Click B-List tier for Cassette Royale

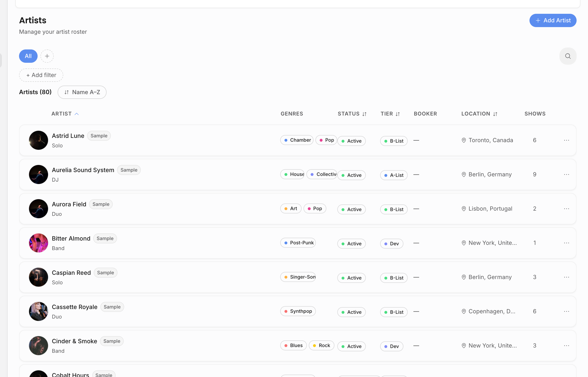click(394, 313)
